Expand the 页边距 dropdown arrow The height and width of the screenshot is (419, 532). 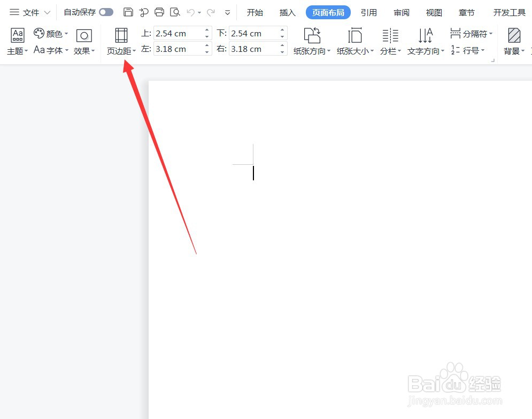134,51
